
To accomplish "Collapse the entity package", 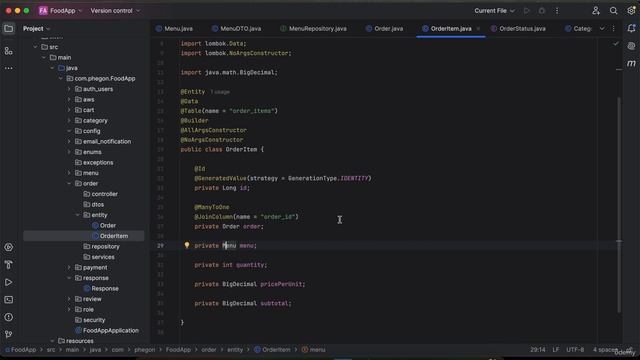I will coord(78,215).
